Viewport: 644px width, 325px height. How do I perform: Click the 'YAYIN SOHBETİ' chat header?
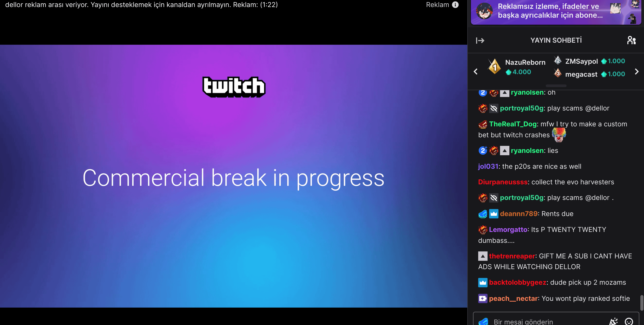[556, 40]
